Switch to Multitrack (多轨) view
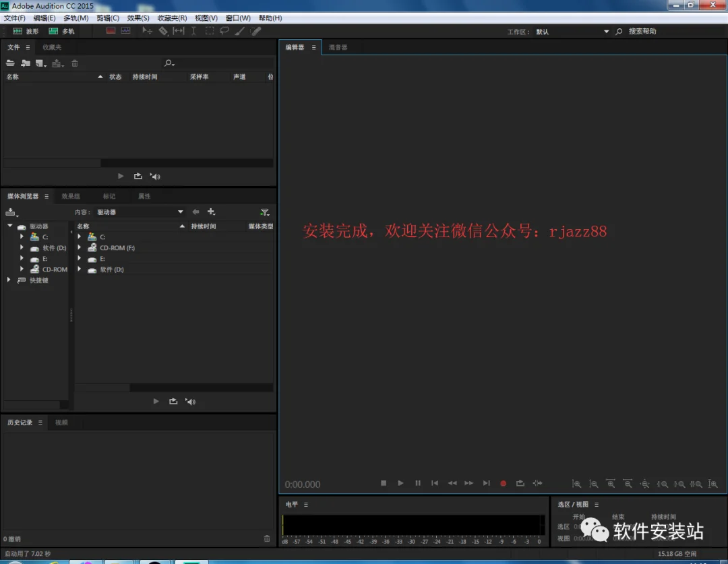Image resolution: width=728 pixels, height=564 pixels. tap(62, 31)
